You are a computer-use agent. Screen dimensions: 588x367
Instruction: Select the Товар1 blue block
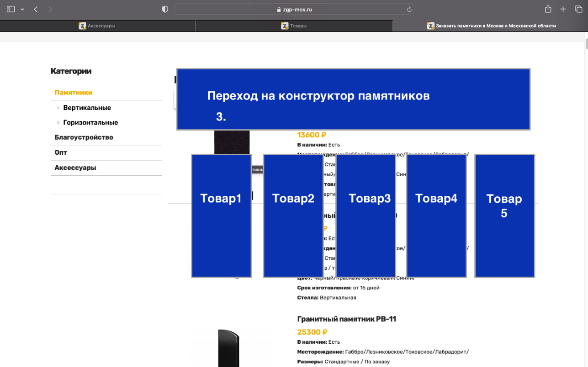coord(221,215)
